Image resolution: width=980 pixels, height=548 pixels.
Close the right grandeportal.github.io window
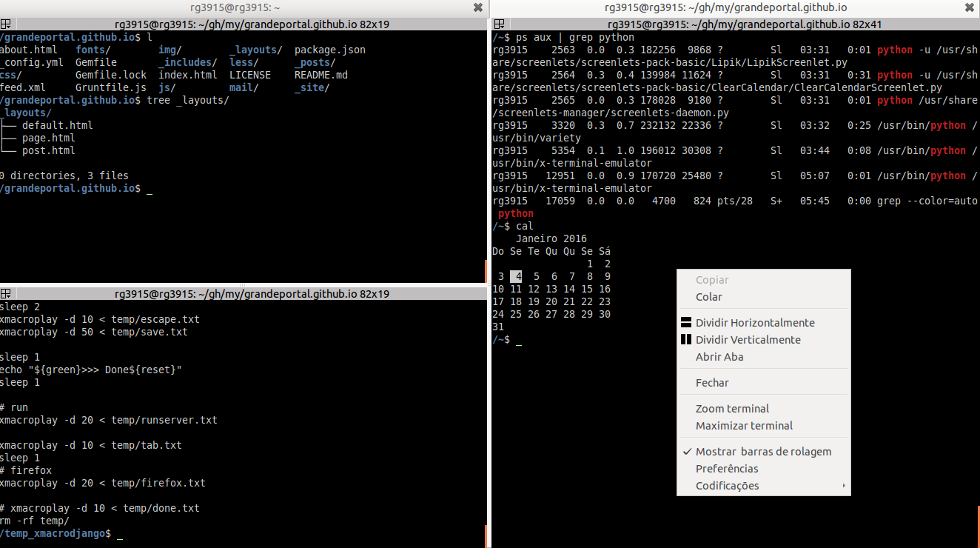tap(970, 7)
